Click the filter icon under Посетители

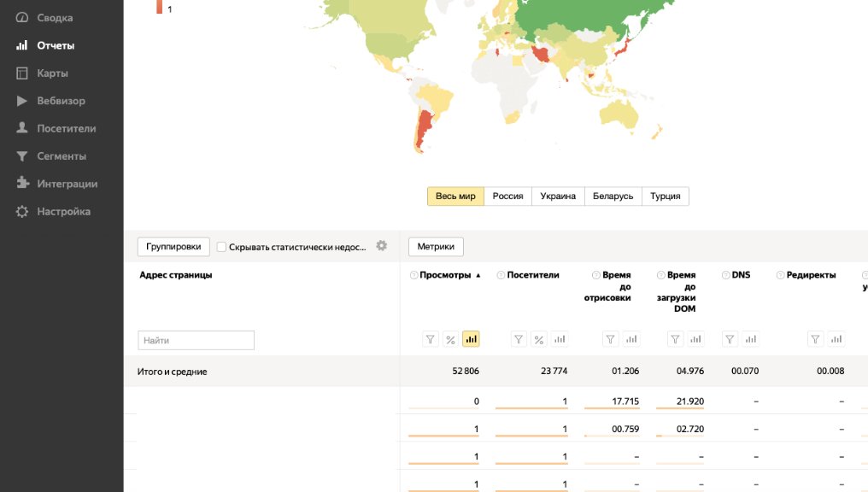(x=519, y=339)
